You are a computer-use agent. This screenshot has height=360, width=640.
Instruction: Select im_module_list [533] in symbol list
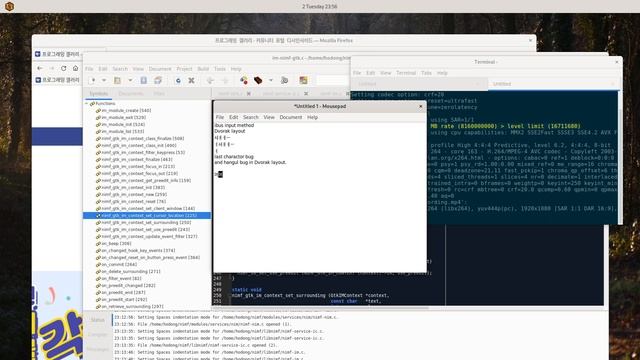123,131
